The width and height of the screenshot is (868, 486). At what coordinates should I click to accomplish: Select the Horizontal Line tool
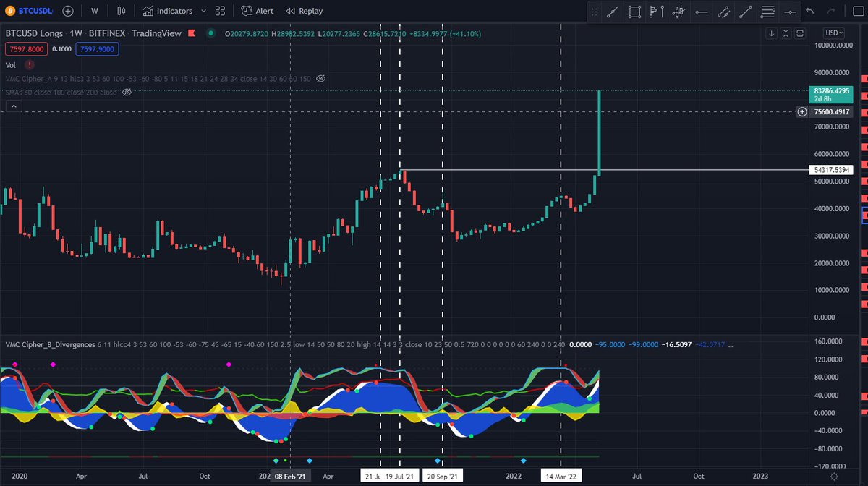789,12
